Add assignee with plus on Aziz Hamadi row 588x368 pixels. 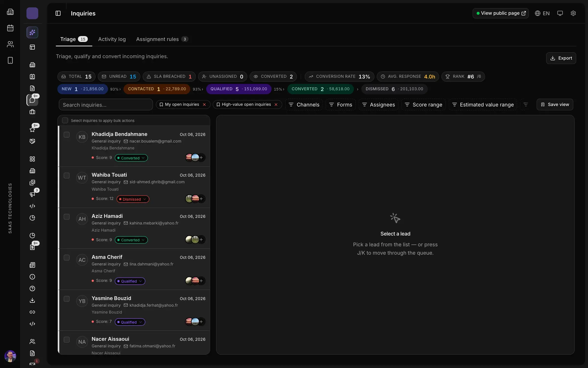pos(201,240)
